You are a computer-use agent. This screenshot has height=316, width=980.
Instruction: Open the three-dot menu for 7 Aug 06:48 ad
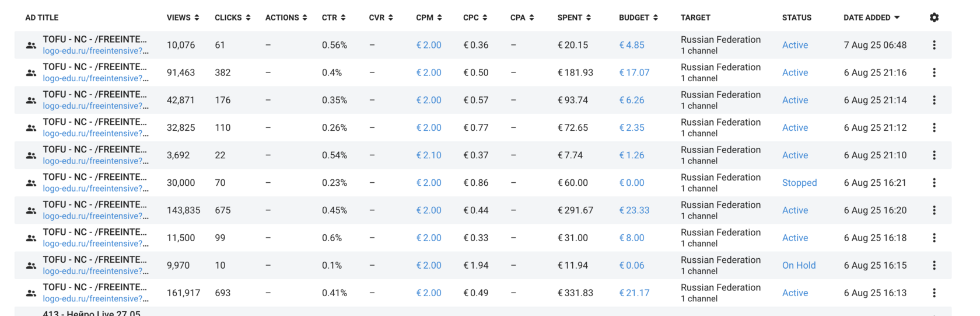(x=934, y=45)
